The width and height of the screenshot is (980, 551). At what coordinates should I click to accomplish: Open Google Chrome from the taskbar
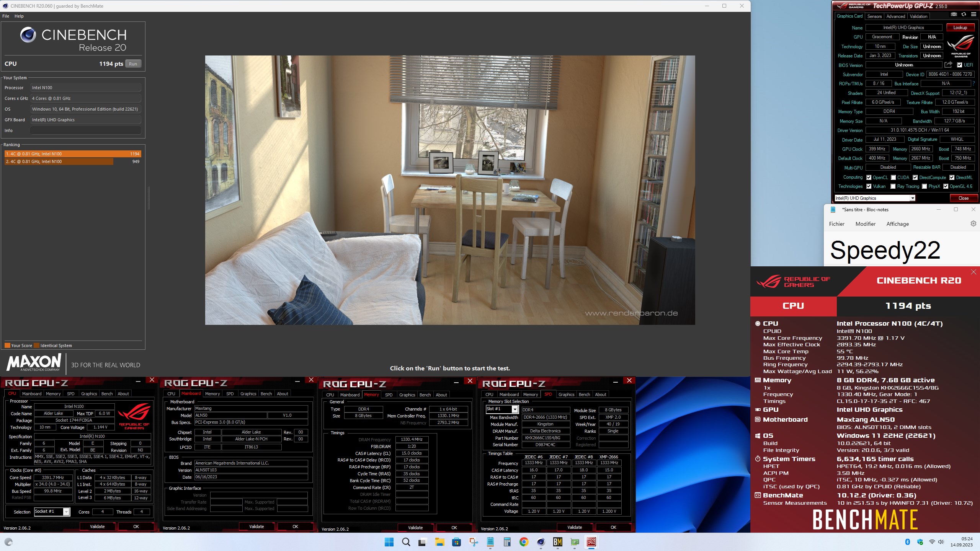[x=524, y=542]
